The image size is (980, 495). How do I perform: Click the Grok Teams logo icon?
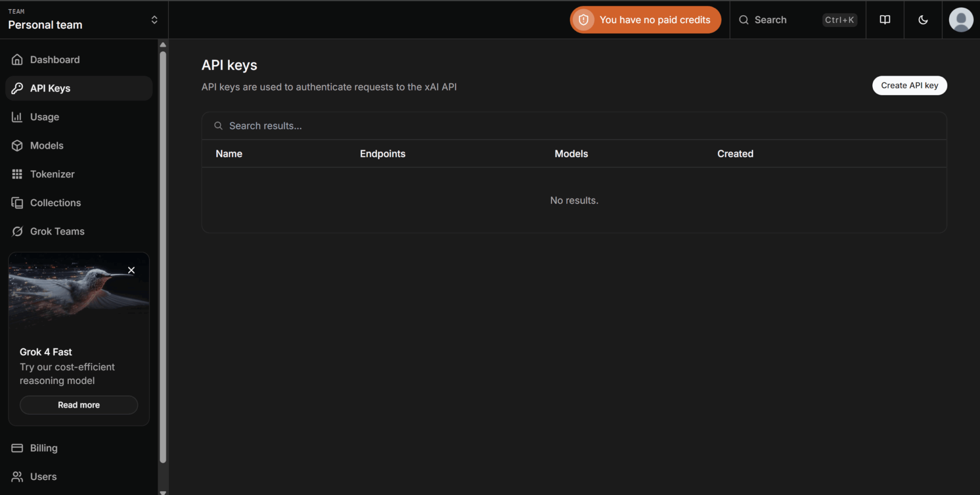17,232
